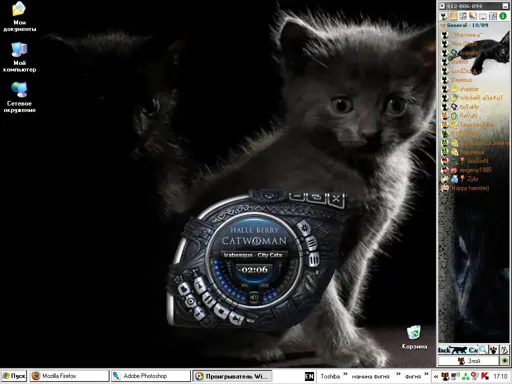The image size is (512, 384).
Task: Click the microphone icon in messenger toolbar
Action: [x=473, y=16]
